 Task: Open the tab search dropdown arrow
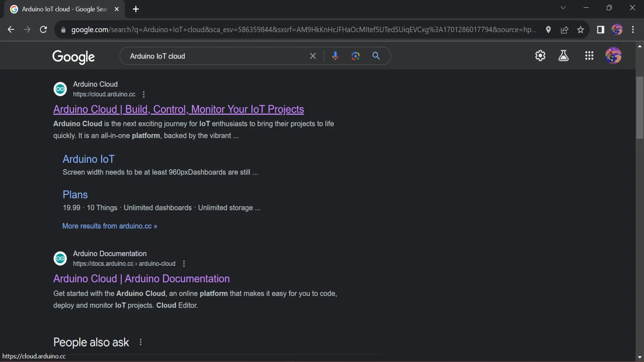(563, 8)
